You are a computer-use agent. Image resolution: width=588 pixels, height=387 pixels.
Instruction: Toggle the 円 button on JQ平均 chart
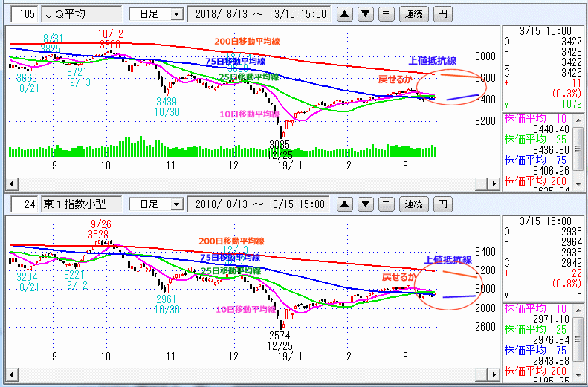pos(443,14)
